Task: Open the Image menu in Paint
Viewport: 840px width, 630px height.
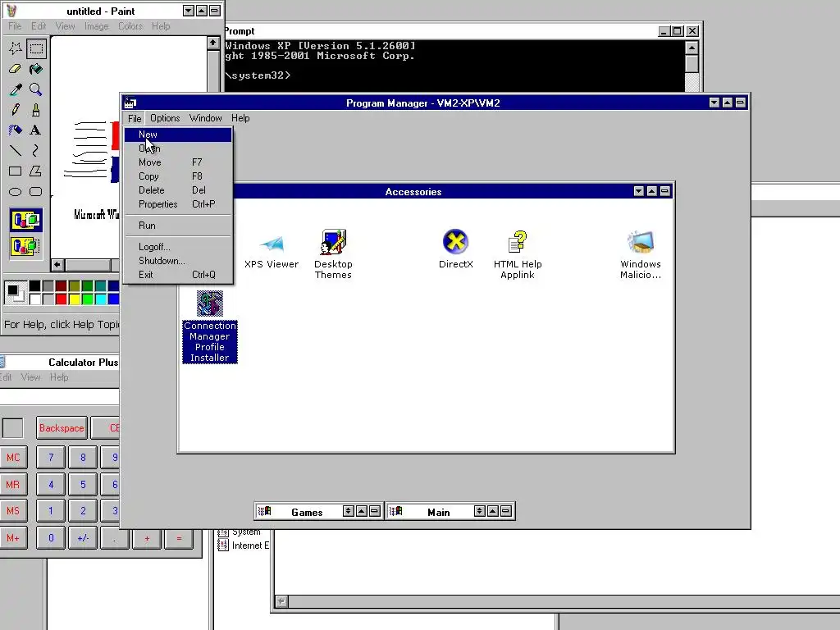Action: point(97,25)
